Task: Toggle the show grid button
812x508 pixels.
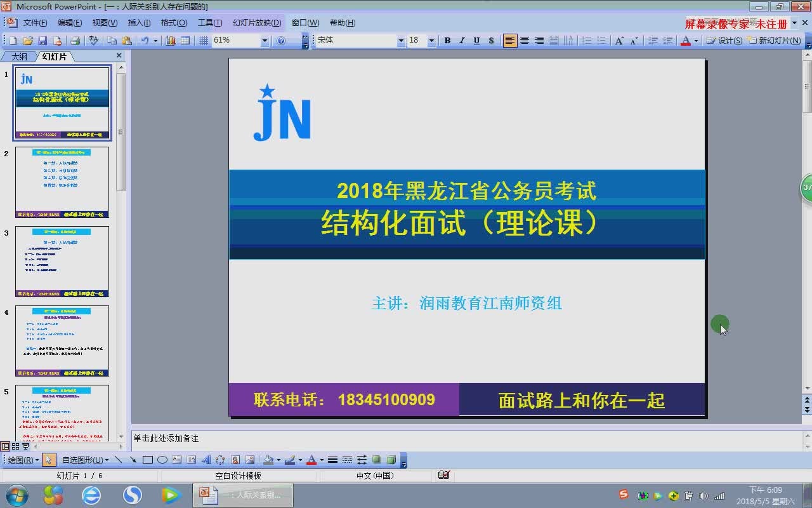Action: (x=204, y=40)
